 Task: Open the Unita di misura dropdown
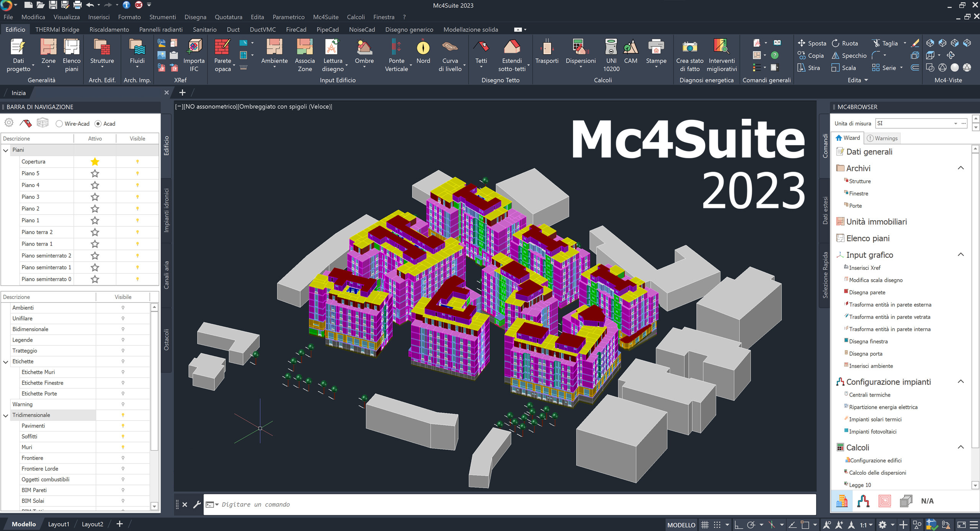[x=955, y=123]
